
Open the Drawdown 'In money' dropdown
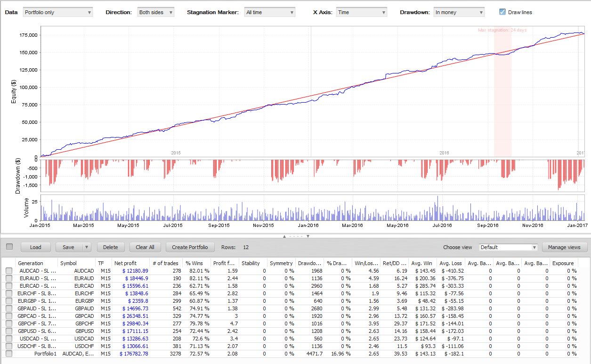(459, 12)
